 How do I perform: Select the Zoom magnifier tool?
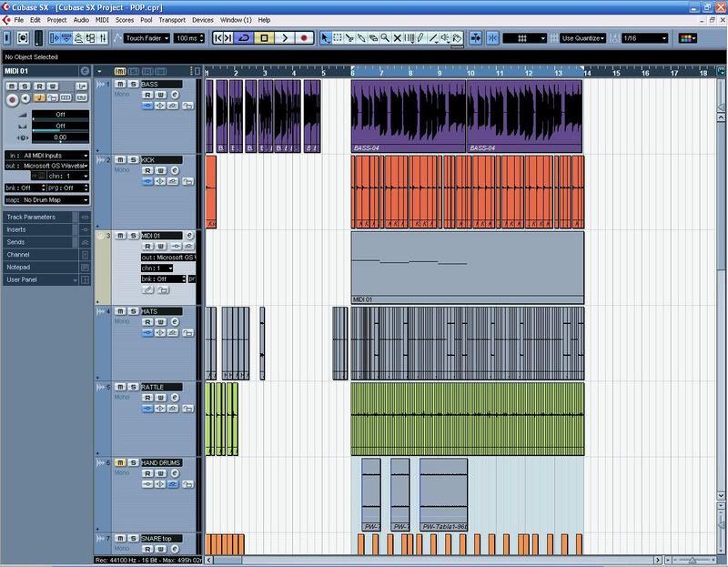pyautogui.click(x=385, y=38)
